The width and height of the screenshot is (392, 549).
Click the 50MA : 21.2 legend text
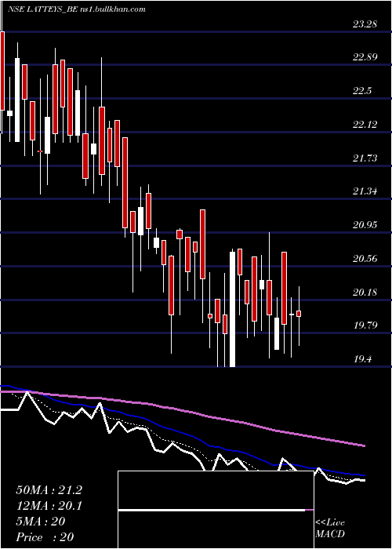tap(49, 490)
